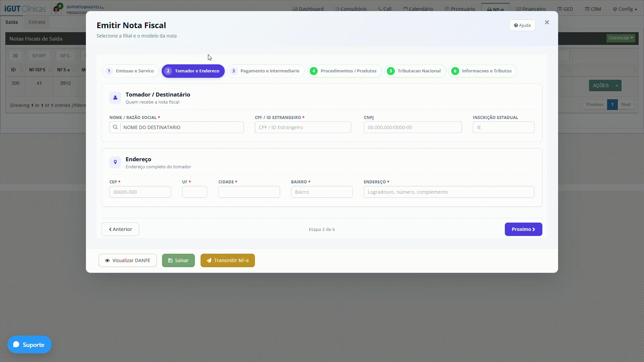Screen dimensions: 644x362
Task: Save the nota with Salvar button
Action: [x=178, y=260]
